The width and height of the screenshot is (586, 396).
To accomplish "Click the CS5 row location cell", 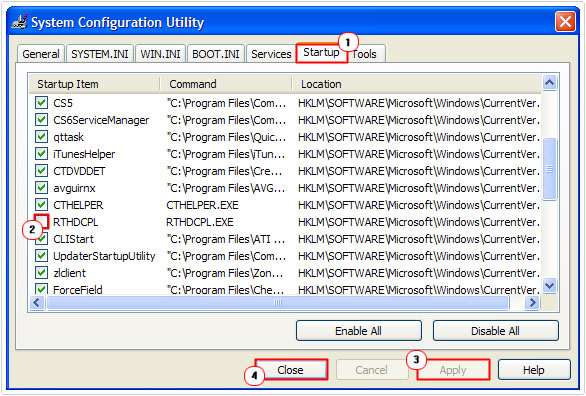I will (x=419, y=103).
